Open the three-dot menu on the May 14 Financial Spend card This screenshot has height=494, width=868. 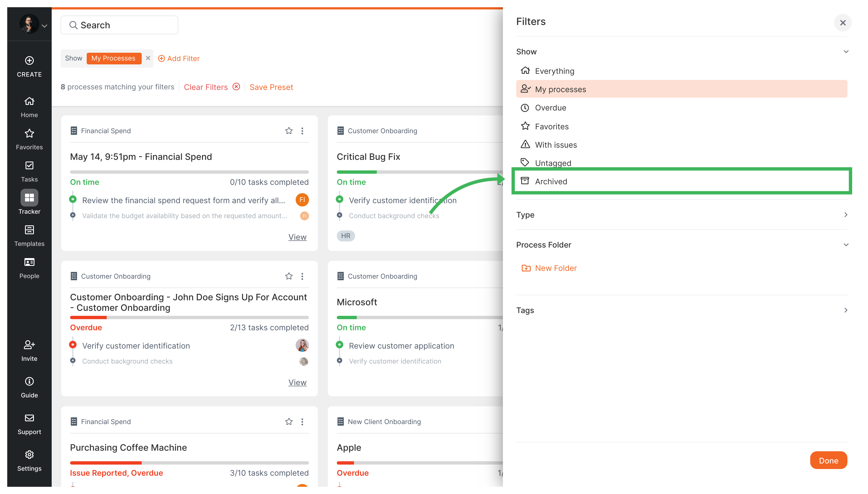click(302, 131)
